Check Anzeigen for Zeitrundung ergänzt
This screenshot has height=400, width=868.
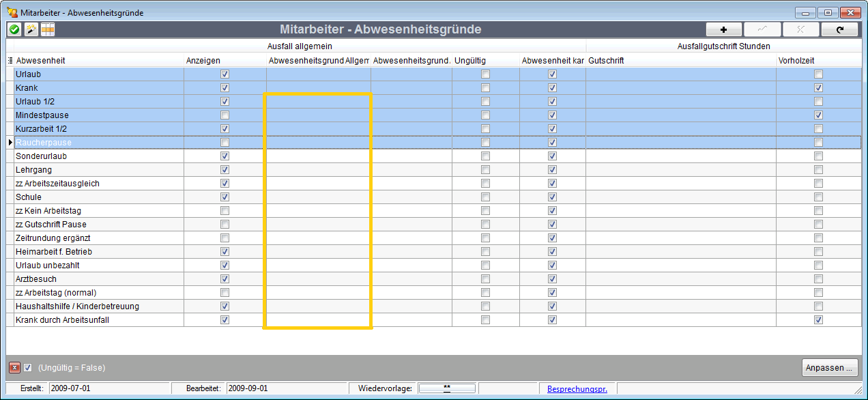(x=225, y=238)
